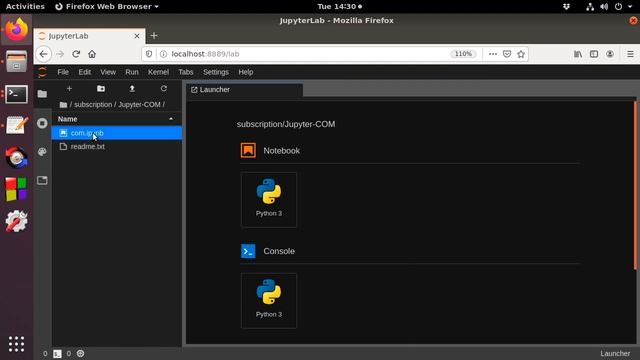Open the Edit menu
This screenshot has width=640, height=360.
pyautogui.click(x=84, y=72)
